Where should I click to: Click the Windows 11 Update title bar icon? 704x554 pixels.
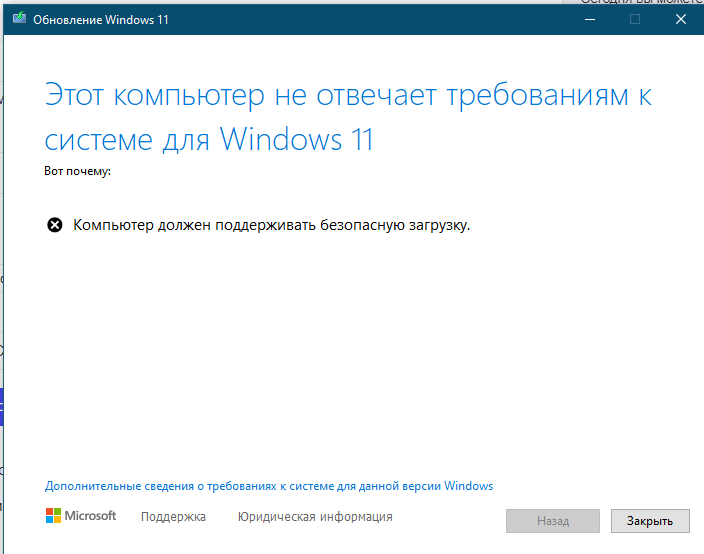(x=19, y=18)
